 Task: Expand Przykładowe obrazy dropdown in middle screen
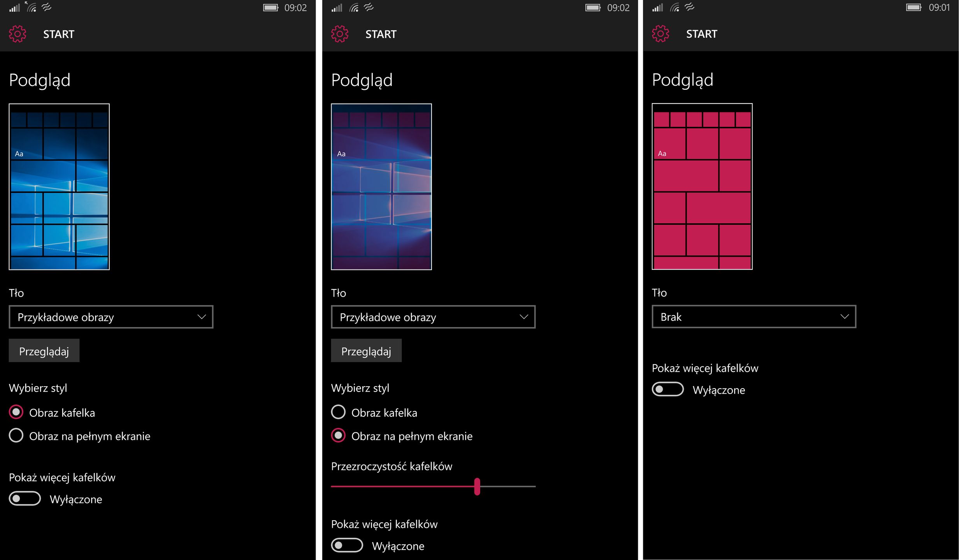click(x=433, y=317)
